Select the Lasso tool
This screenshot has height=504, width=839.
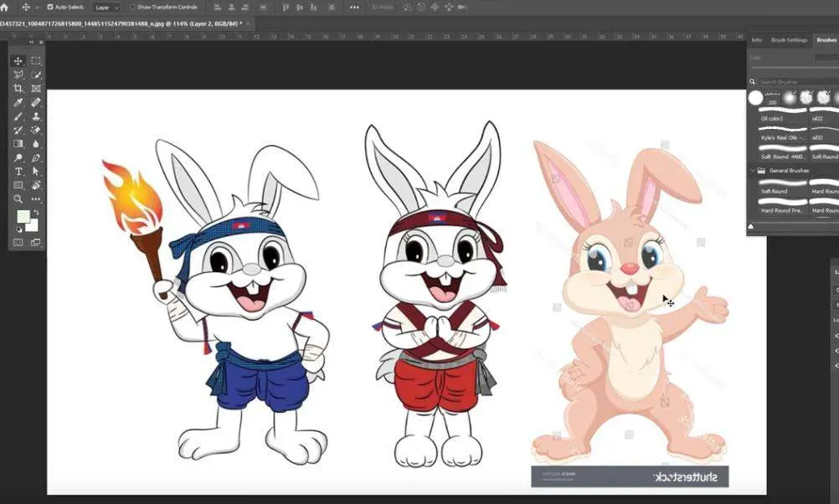tap(18, 75)
